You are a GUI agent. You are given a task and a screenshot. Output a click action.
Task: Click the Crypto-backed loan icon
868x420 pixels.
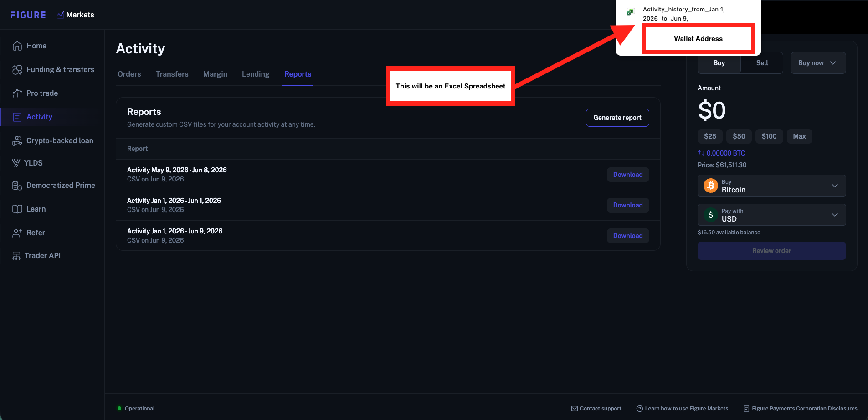point(17,141)
